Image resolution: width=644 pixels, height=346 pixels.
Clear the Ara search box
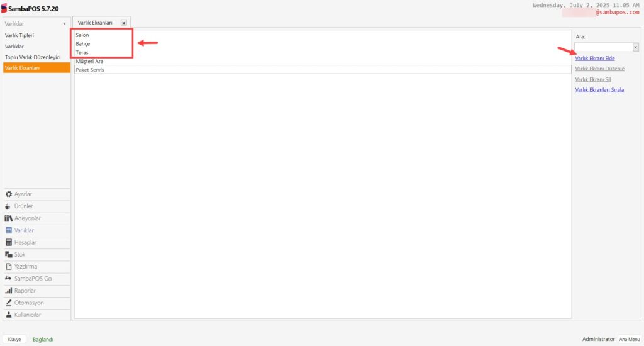tap(635, 47)
